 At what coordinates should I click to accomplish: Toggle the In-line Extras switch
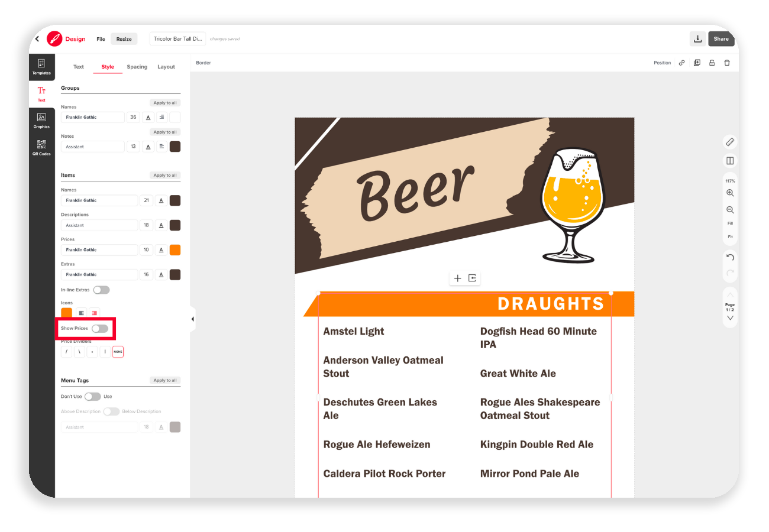(101, 290)
